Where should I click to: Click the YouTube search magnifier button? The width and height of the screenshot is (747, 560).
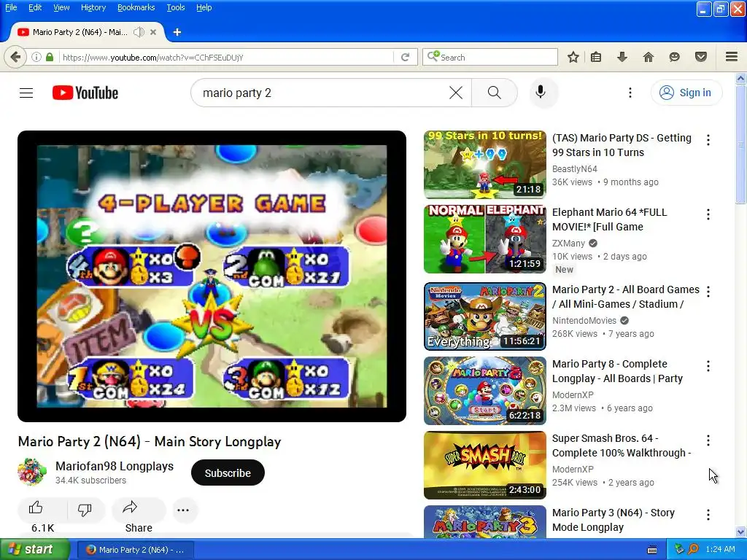point(495,93)
